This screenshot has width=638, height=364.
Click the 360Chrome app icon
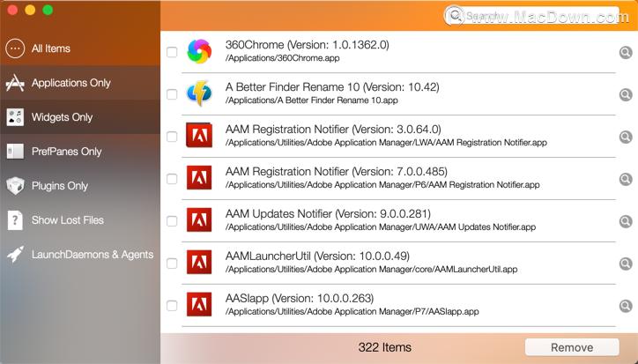[x=199, y=52]
